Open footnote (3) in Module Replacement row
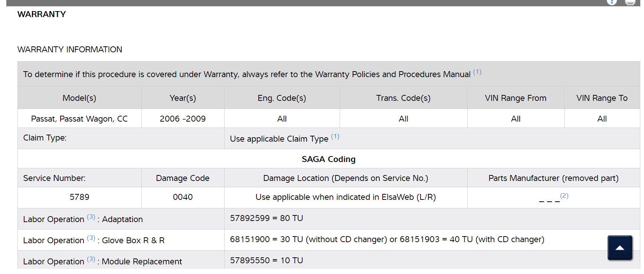The image size is (644, 274). 91,260
